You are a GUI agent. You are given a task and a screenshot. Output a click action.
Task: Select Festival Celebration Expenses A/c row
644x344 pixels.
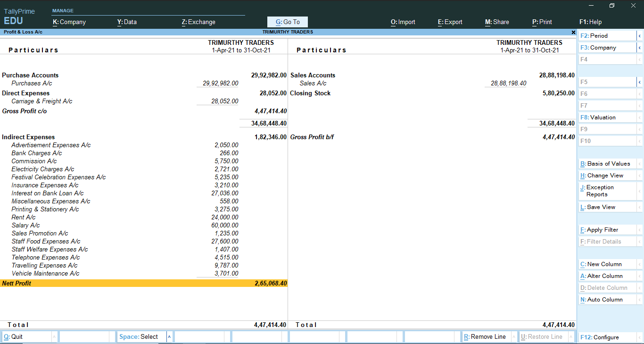(x=144, y=177)
